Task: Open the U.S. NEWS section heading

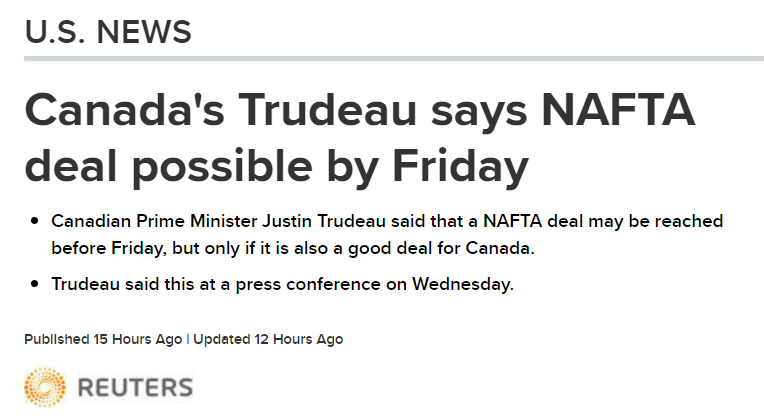Action: (107, 31)
